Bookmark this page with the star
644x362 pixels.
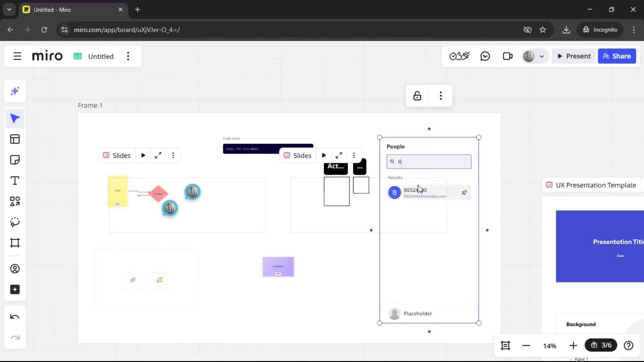pyautogui.click(x=543, y=30)
